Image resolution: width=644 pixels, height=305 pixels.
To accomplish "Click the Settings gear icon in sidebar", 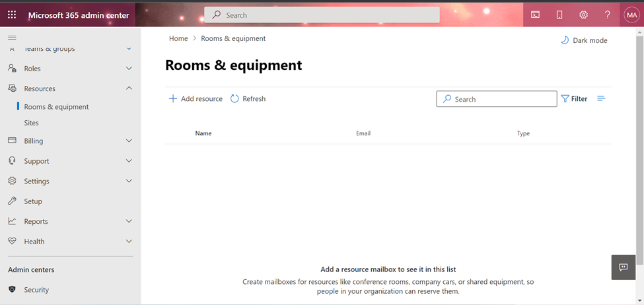I will (x=12, y=181).
